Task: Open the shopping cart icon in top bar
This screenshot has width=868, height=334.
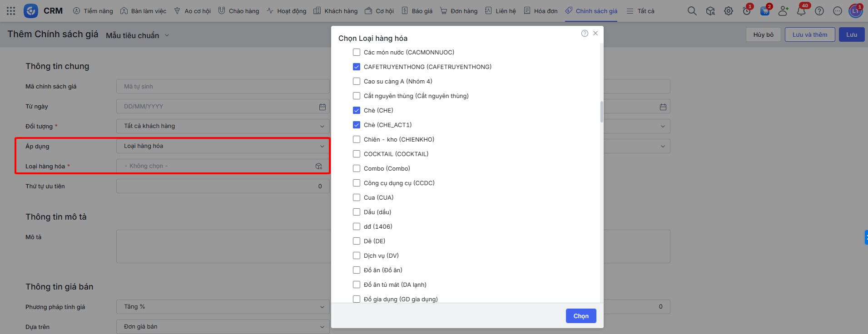Action: coord(765,11)
